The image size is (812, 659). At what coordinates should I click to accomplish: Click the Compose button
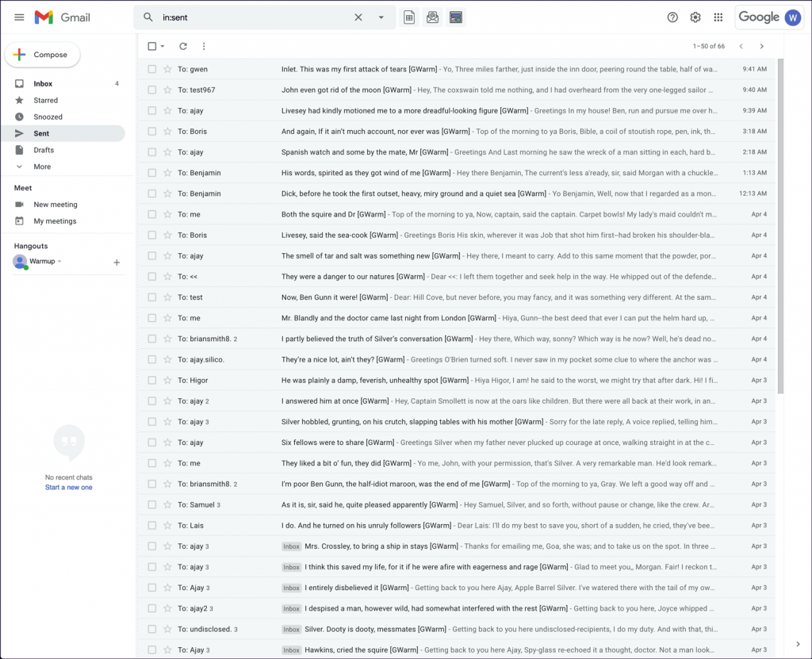(43, 55)
